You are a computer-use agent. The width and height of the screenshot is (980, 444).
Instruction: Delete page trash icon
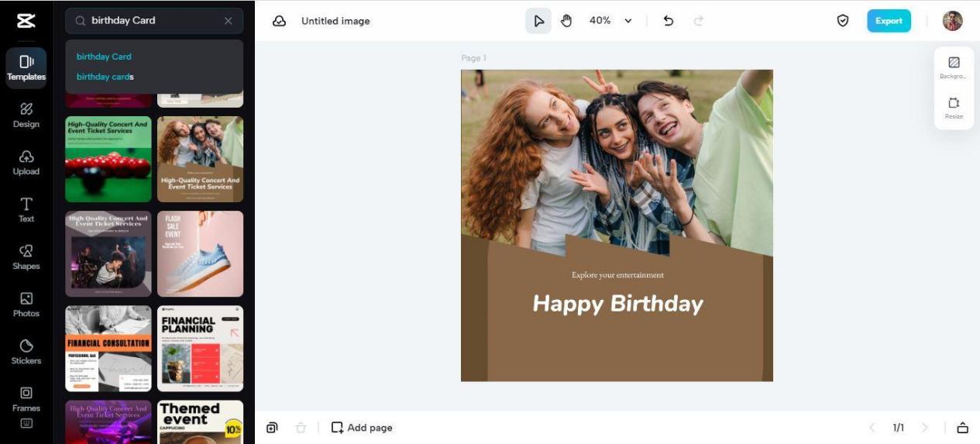pyautogui.click(x=301, y=428)
